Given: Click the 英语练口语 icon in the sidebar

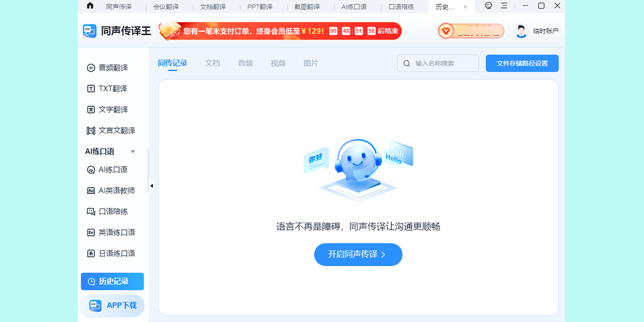Looking at the screenshot, I should 91,233.
